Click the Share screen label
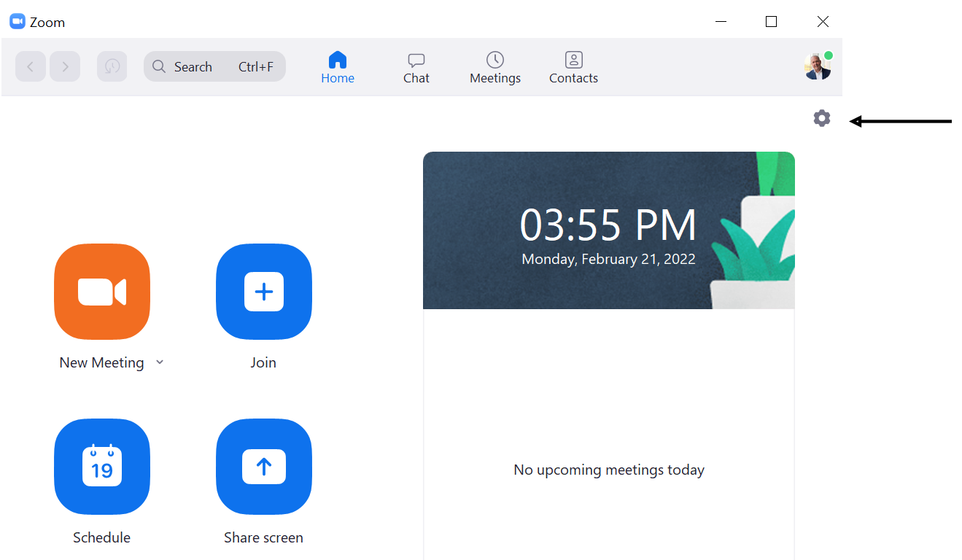 click(263, 537)
